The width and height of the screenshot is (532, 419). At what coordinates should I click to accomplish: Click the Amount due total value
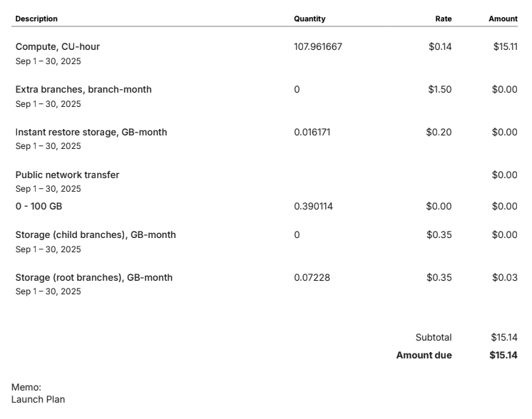coord(503,356)
